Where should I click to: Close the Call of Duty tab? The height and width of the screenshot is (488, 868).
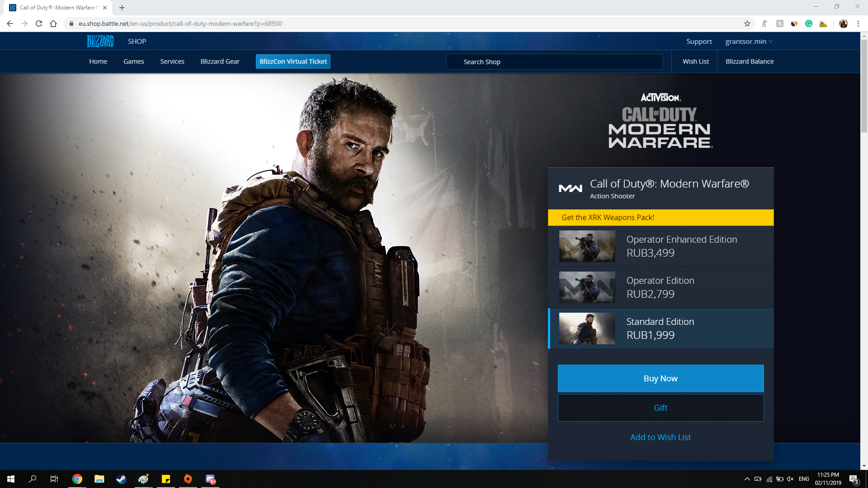click(105, 8)
